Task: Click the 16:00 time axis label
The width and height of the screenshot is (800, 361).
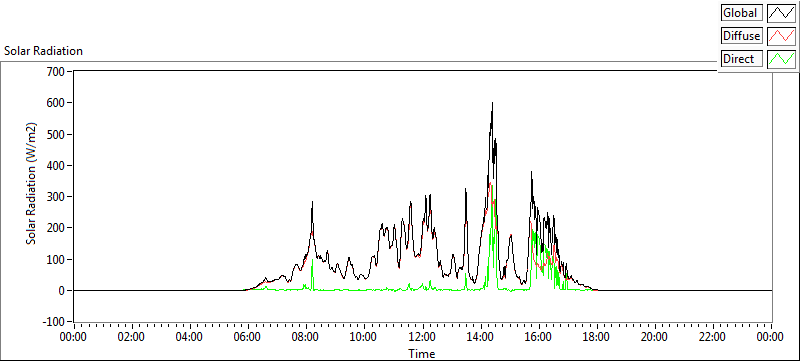Action: click(x=539, y=337)
